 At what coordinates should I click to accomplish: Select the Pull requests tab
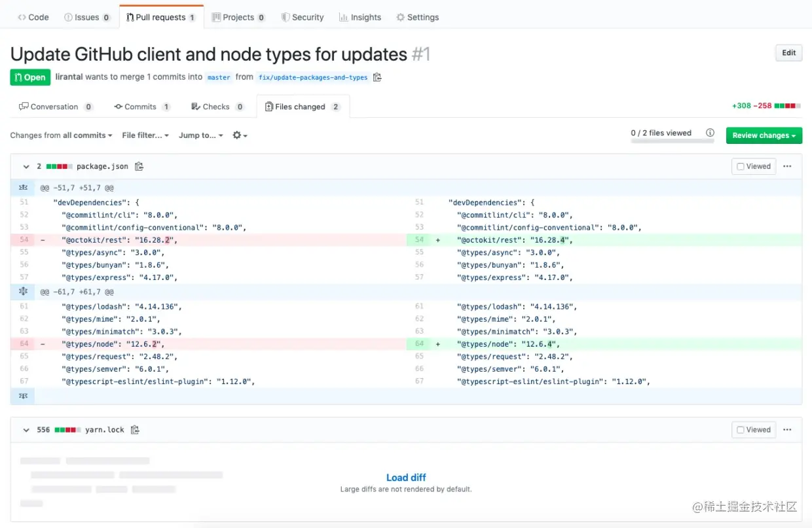pos(161,17)
